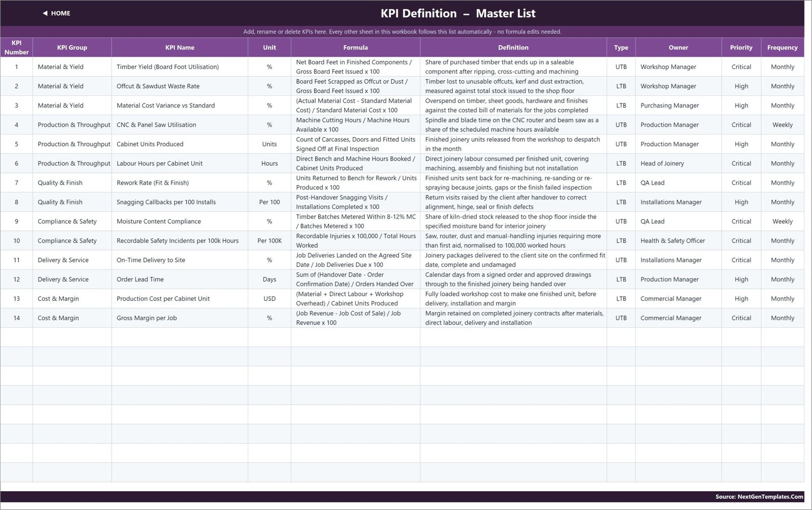Click the Units unit cell in row 5

pos(269,144)
